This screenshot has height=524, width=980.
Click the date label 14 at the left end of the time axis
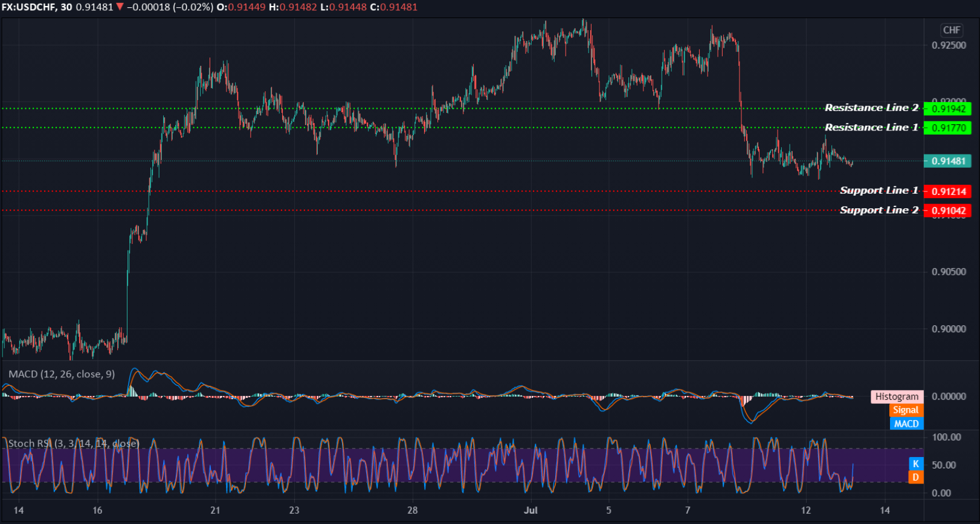coord(19,511)
